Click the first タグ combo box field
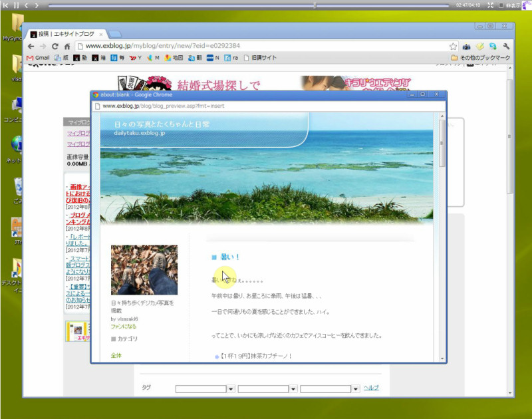Viewport: 532px width, 419px height. [201, 389]
